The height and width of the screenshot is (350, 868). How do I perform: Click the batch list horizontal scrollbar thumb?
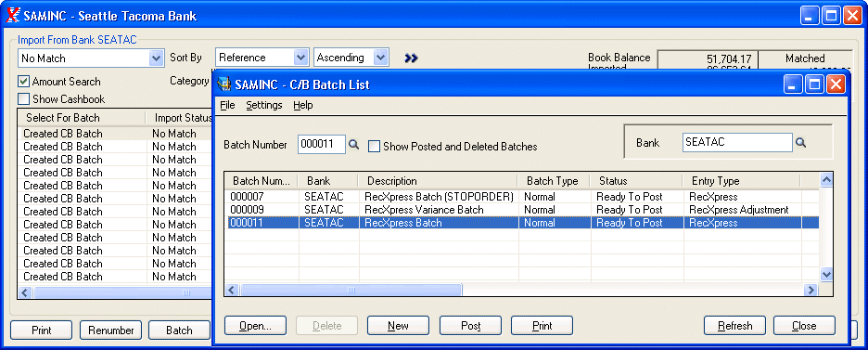point(351,291)
